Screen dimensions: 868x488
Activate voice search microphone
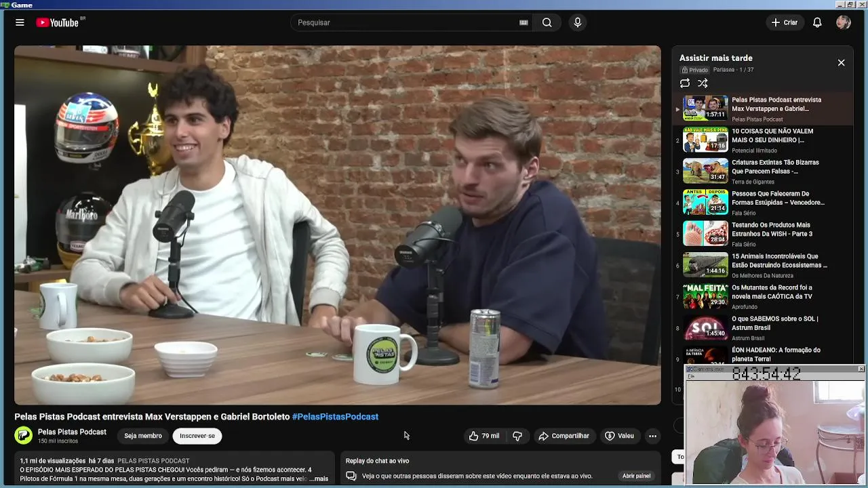[578, 22]
